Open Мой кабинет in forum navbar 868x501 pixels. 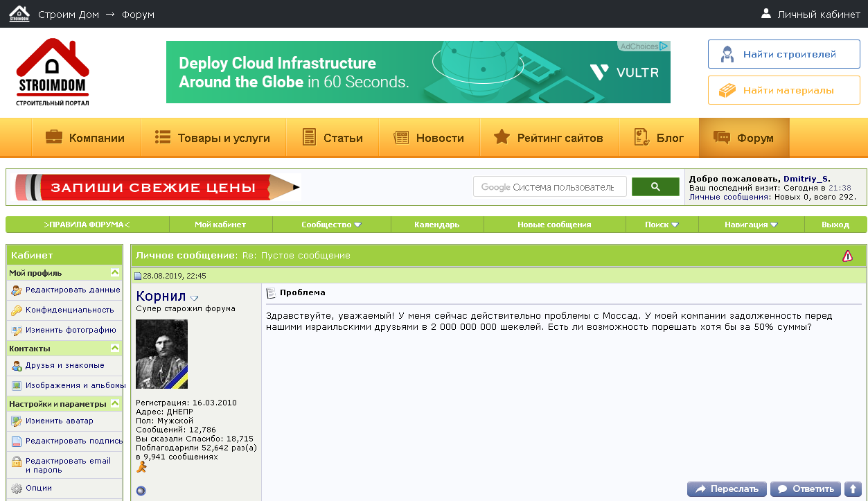pos(220,225)
